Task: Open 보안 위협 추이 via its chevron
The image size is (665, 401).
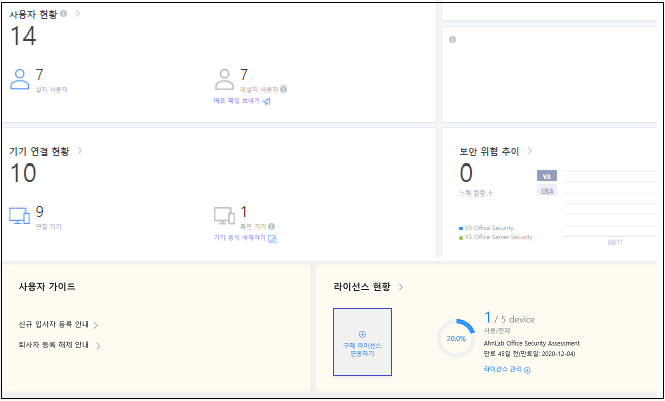Action: coord(530,150)
